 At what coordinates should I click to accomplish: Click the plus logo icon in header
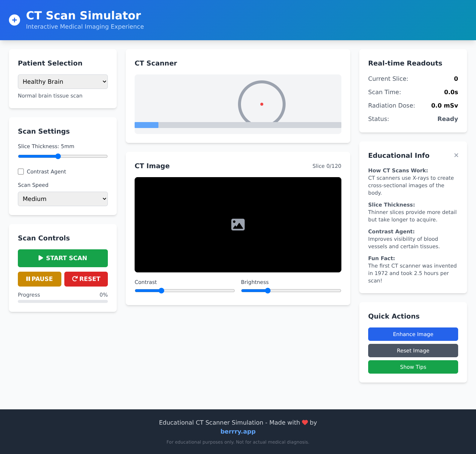(15, 20)
